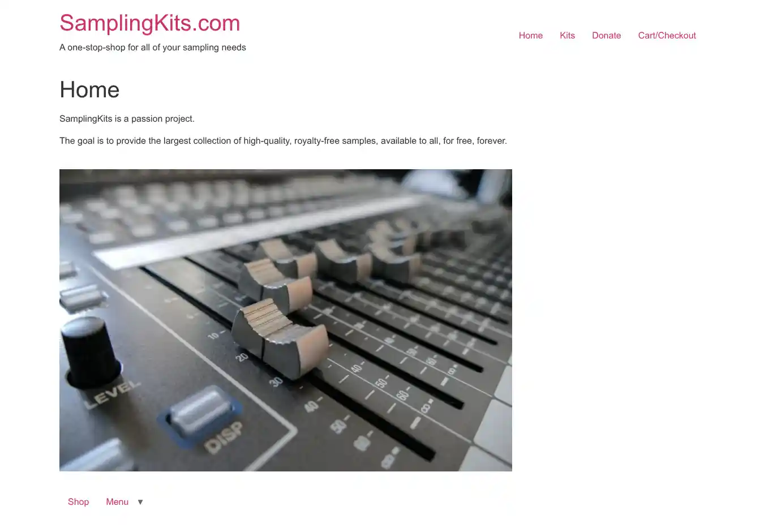Open the Home navigation link
The width and height of the screenshot is (764, 532).
click(531, 35)
